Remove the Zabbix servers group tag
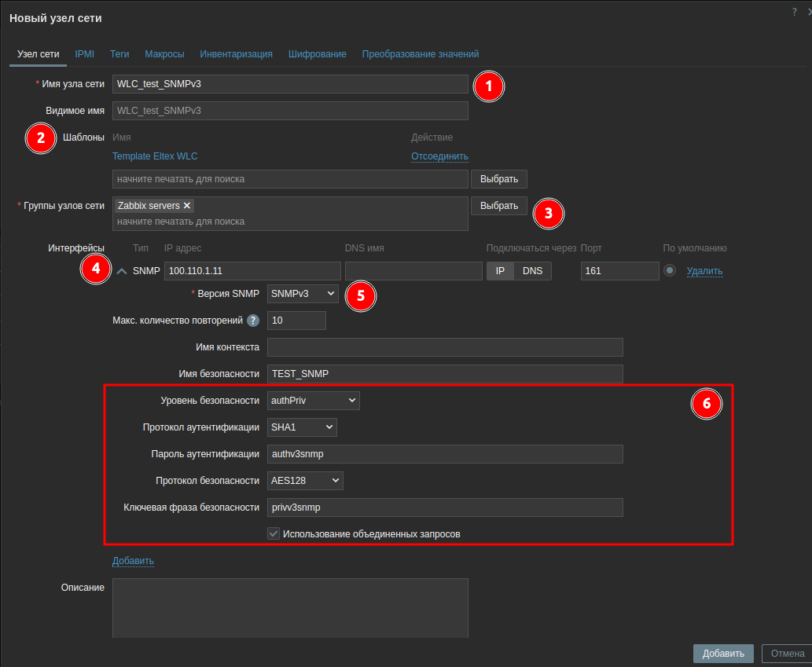 (187, 206)
